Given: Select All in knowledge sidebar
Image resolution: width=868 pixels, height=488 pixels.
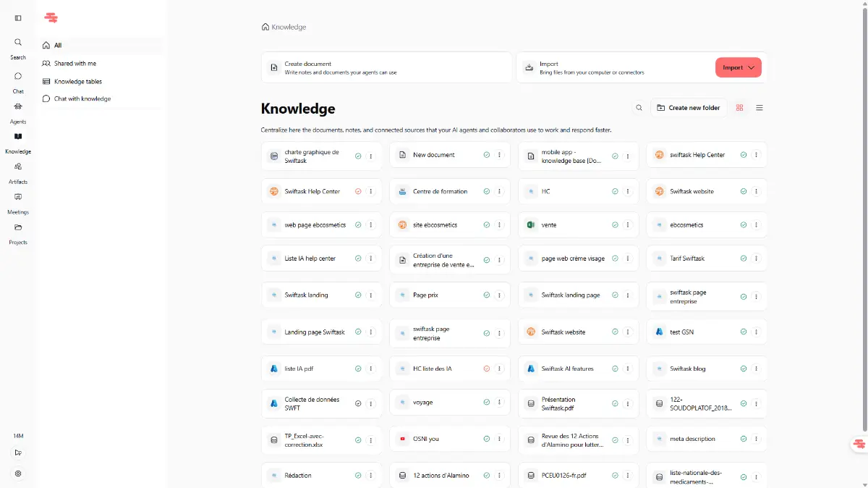Looking at the screenshot, I should click(101, 45).
